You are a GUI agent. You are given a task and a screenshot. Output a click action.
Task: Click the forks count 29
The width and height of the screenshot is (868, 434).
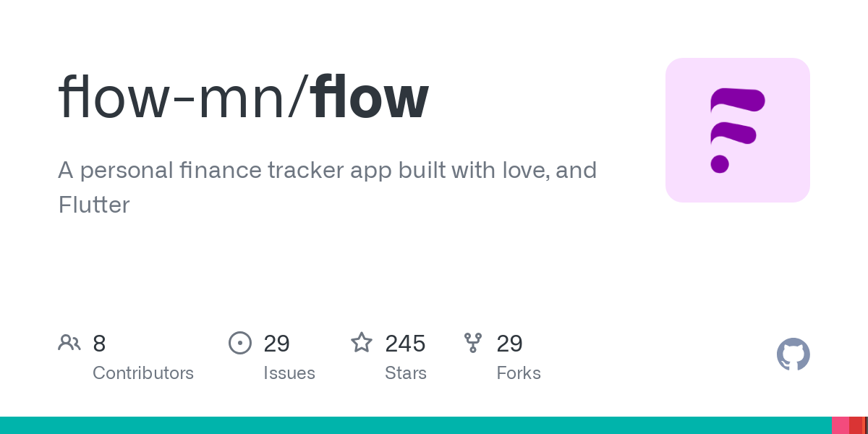[509, 343]
